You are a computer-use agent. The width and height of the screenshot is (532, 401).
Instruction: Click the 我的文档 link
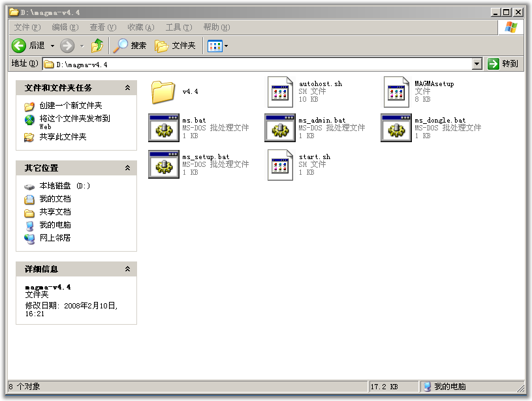pyautogui.click(x=55, y=199)
